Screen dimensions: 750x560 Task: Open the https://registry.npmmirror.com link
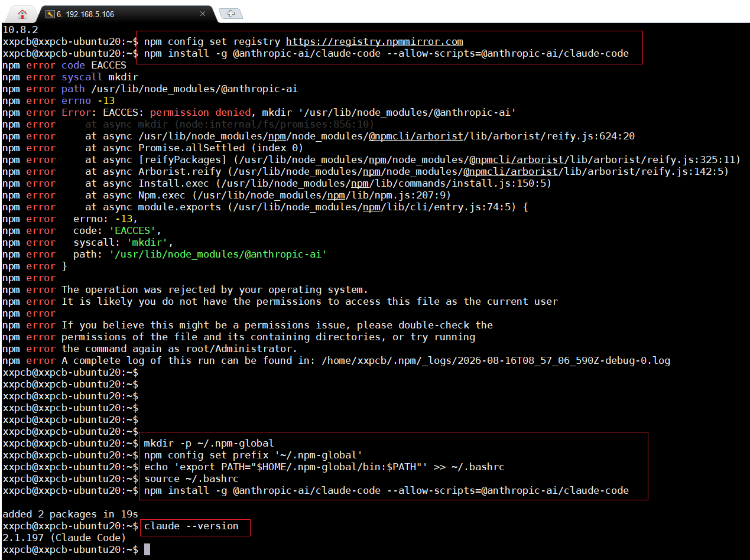tap(375, 41)
